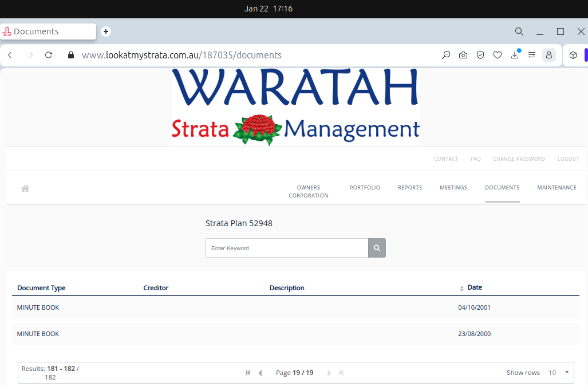Click the Waratah Strata Management logo

tap(295, 107)
